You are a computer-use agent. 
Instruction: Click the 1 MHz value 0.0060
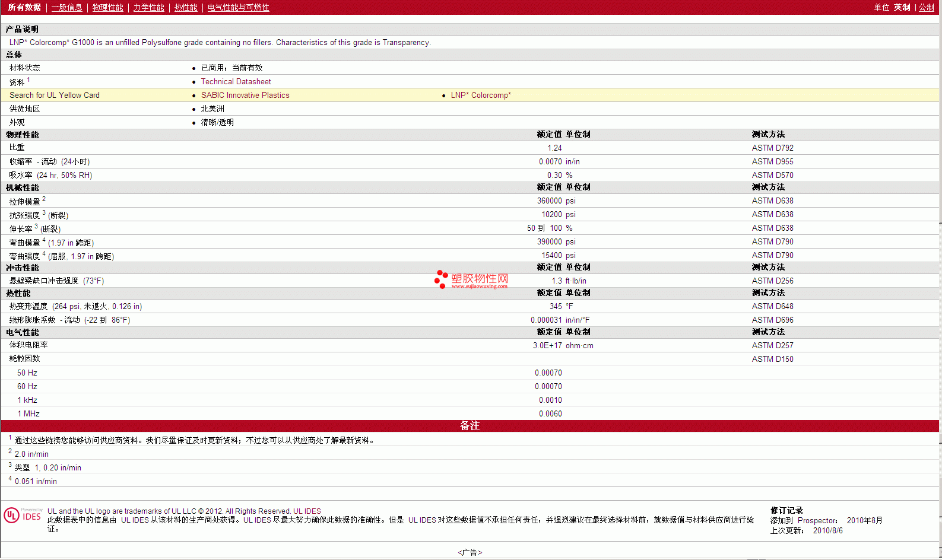[x=550, y=413]
